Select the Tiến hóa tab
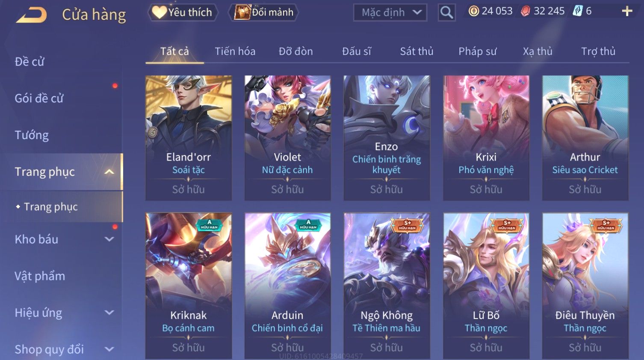 235,51
